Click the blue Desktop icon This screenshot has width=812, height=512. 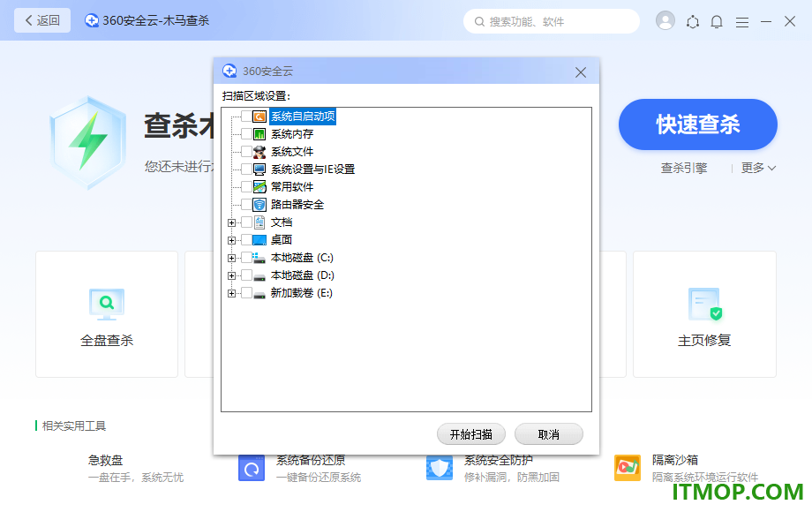coord(259,240)
